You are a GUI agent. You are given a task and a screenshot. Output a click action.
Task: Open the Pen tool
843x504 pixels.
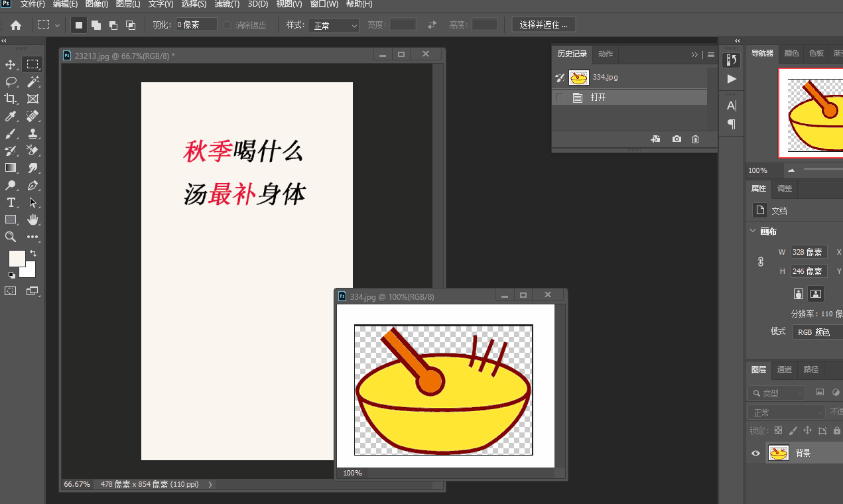click(32, 185)
